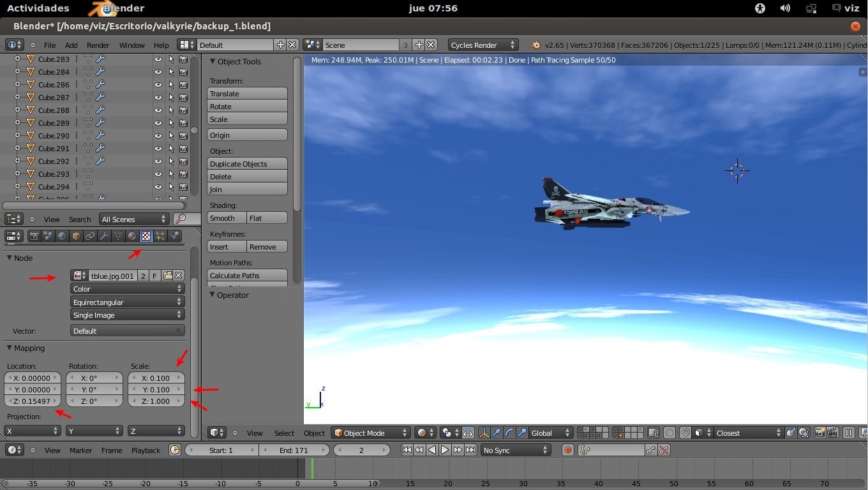Select the translate manipulator arrow icon

pos(497,433)
